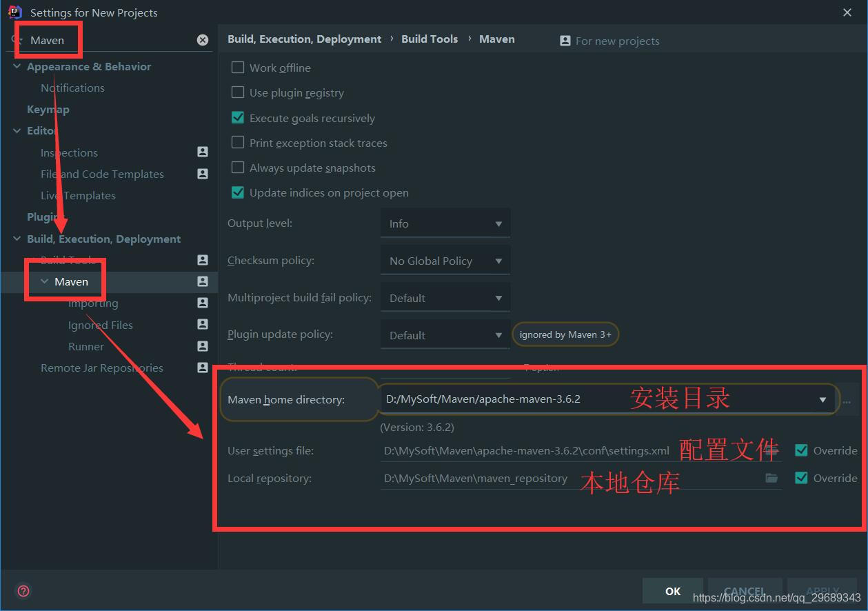Viewport: 868px width, 611px height.
Task: Open Maven home directory dropdown arrow
Action: point(822,400)
